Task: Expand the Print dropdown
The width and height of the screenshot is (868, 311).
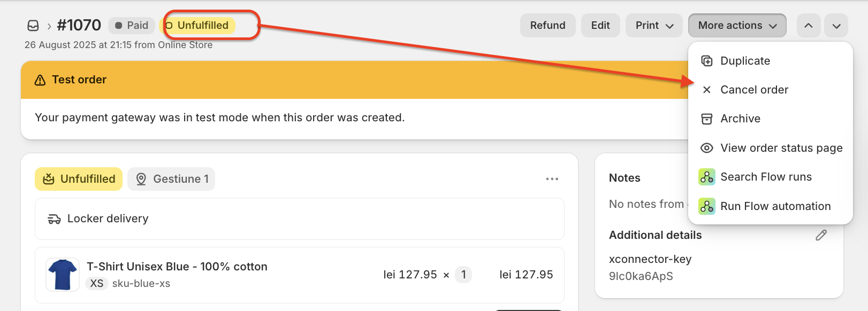Action: click(x=654, y=26)
